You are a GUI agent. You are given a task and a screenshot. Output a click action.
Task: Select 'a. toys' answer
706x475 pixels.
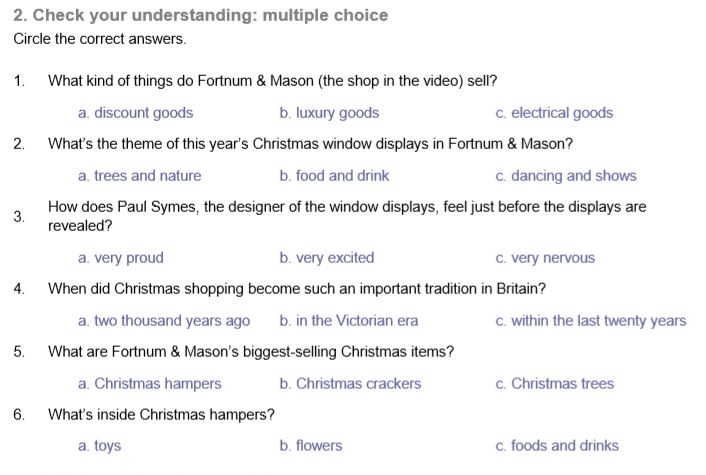tap(99, 446)
